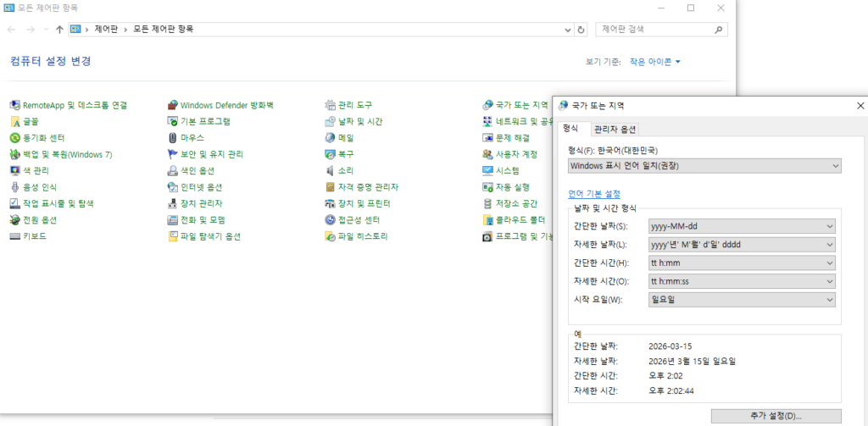Screen dimensions: 868x426
Task: Open the 접근성 센터 icon
Action: tap(331, 220)
